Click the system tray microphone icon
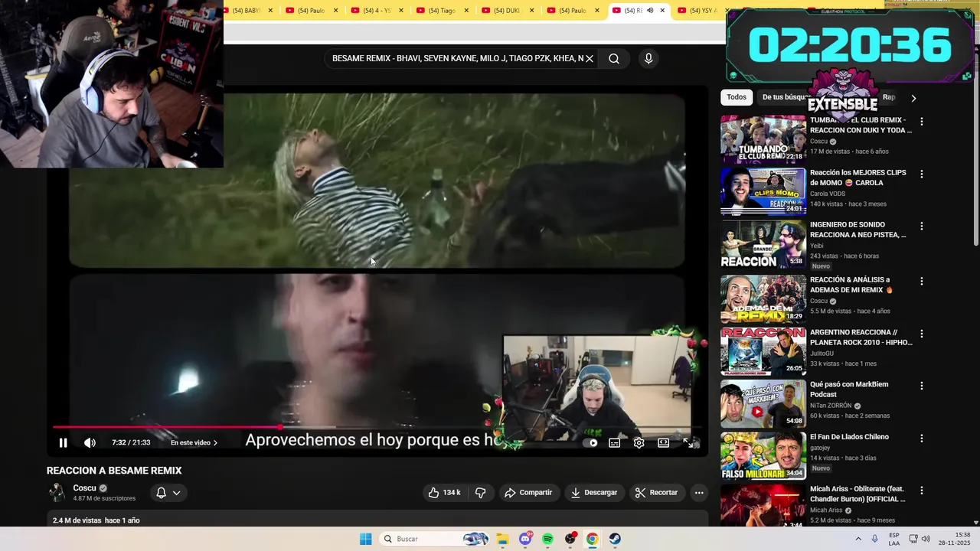This screenshot has height=551, width=980. tap(875, 539)
